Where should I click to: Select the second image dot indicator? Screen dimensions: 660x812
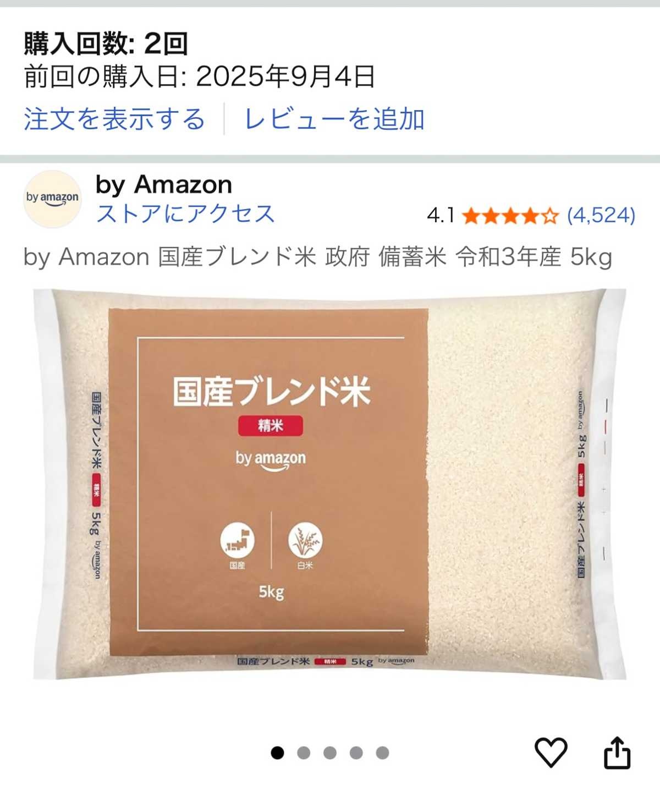point(304,753)
